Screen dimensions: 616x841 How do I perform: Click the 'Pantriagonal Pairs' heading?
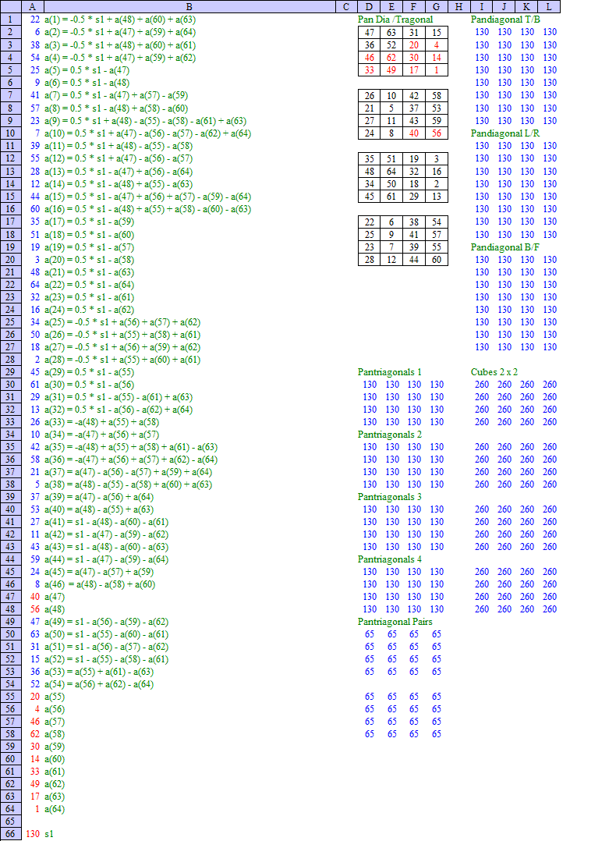[395, 622]
